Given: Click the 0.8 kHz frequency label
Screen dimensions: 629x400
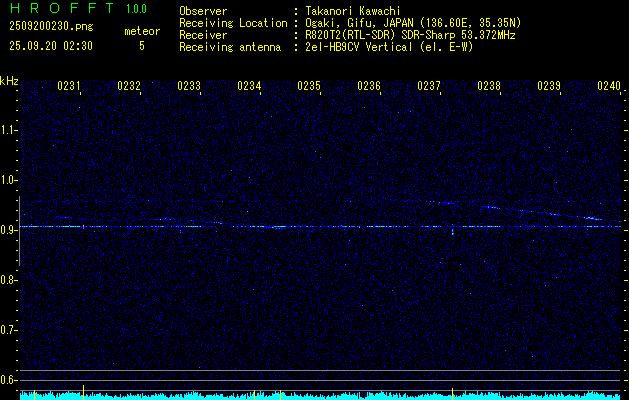Looking at the screenshot, I should 8,280.
